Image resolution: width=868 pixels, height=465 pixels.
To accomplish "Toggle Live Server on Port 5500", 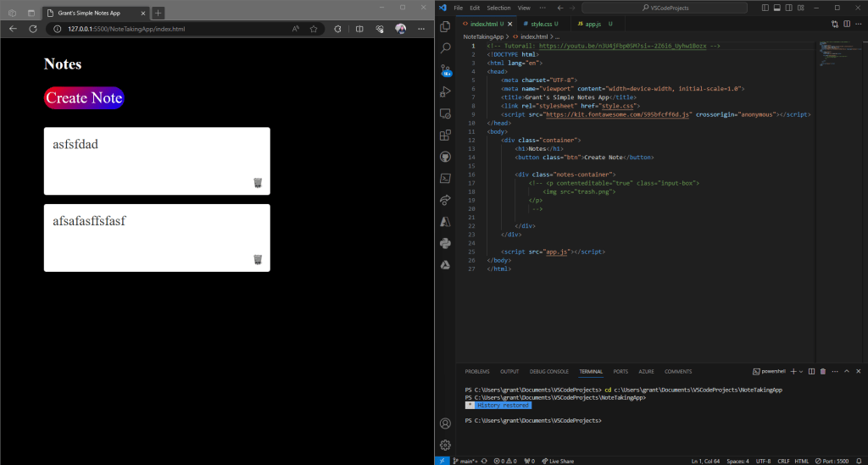I will [832, 461].
